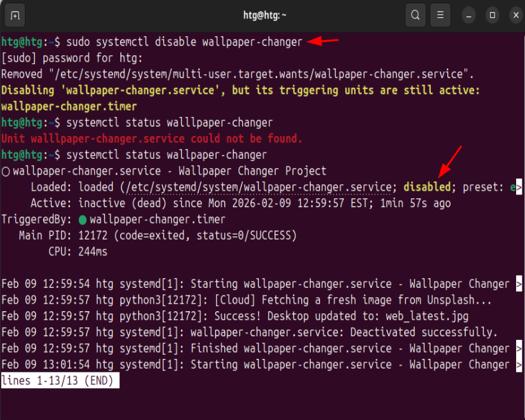
Task: Click the truncation marker on the Loaded line
Action: [x=519, y=187]
